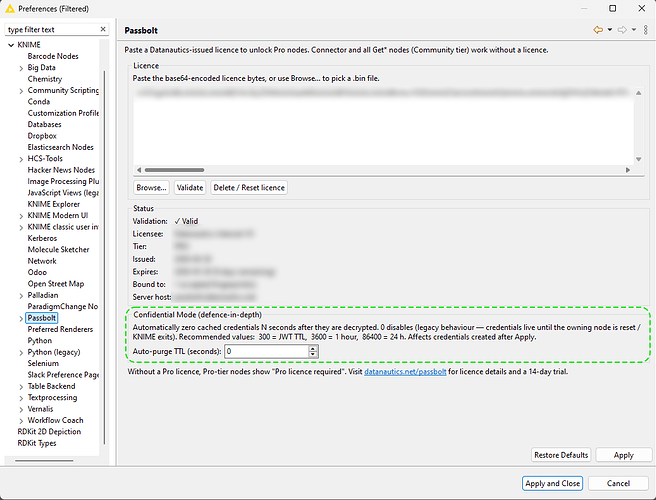656x500 pixels.
Task: Click Browse... to pick licence file
Action: click(151, 188)
